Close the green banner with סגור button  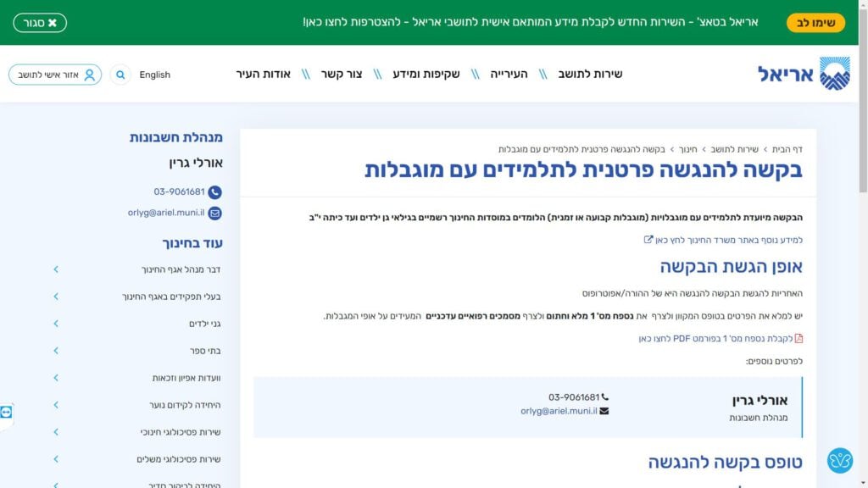pyautogui.click(x=40, y=23)
